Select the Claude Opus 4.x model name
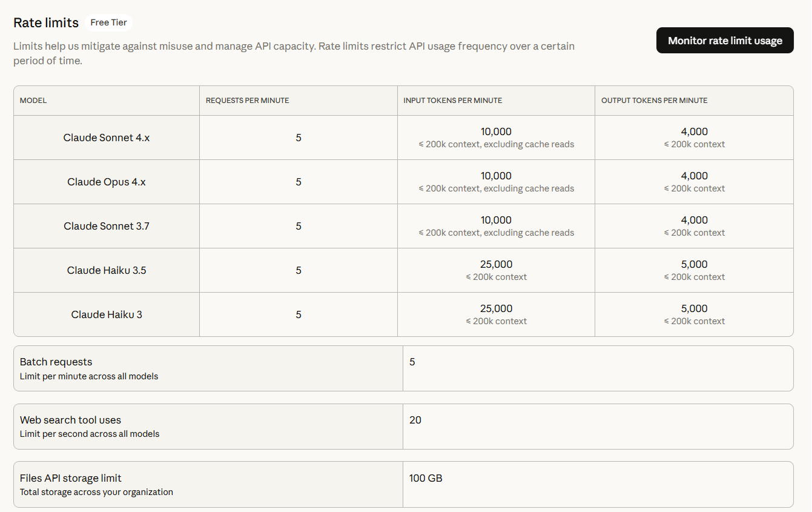The width and height of the screenshot is (812, 512). (107, 182)
